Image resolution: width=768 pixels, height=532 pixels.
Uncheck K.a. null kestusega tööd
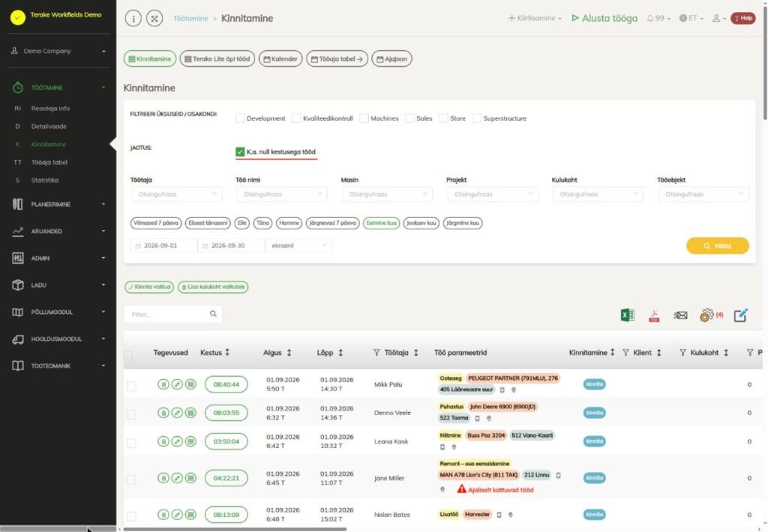click(240, 151)
